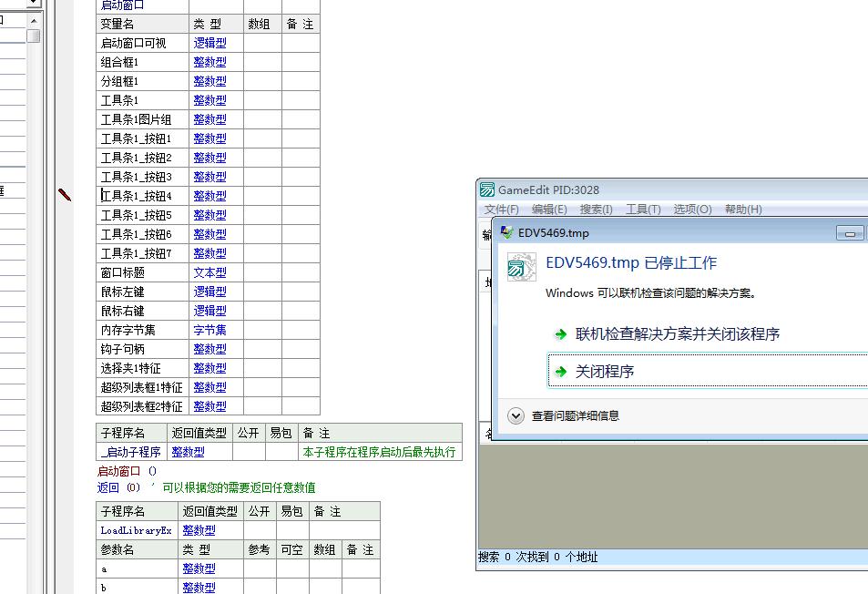Click the red pen marker in margin

(x=65, y=194)
